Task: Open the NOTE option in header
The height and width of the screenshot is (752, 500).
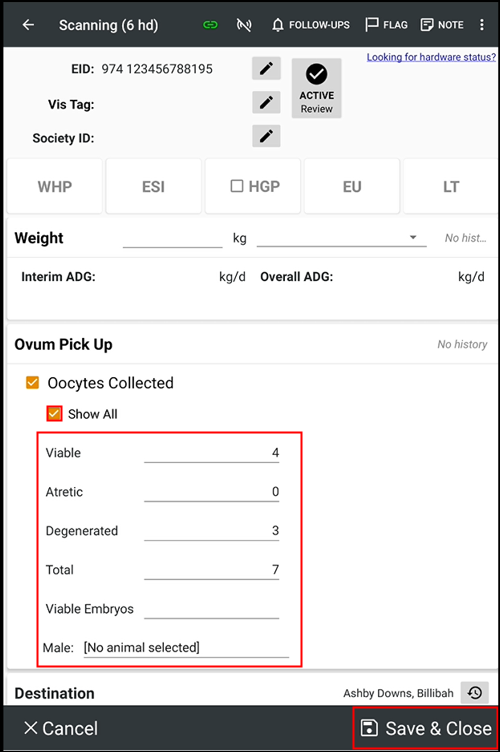Action: (442, 25)
